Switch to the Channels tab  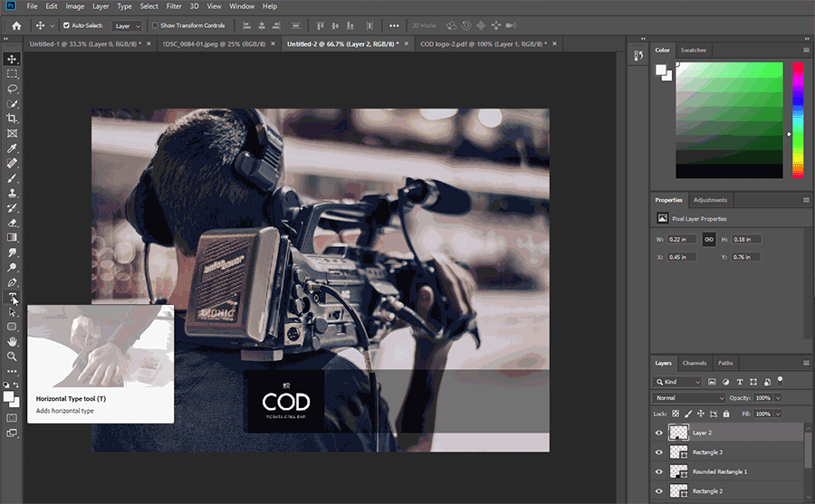click(x=695, y=363)
